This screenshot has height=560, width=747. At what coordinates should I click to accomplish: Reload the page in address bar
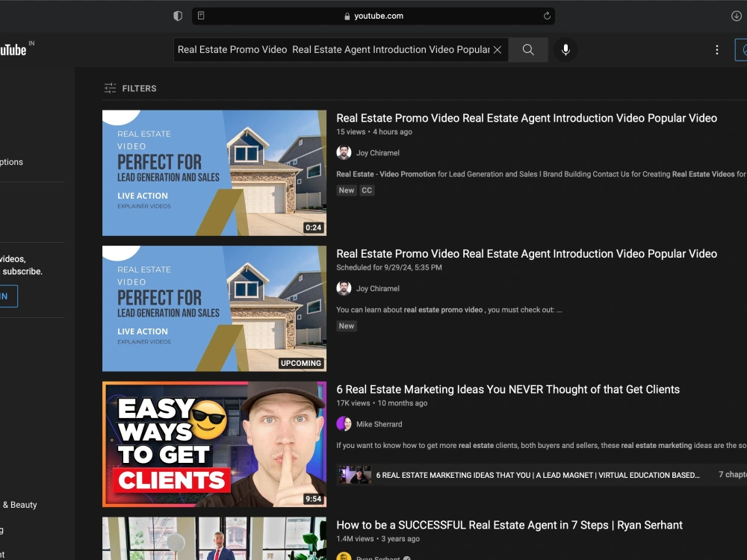click(547, 16)
